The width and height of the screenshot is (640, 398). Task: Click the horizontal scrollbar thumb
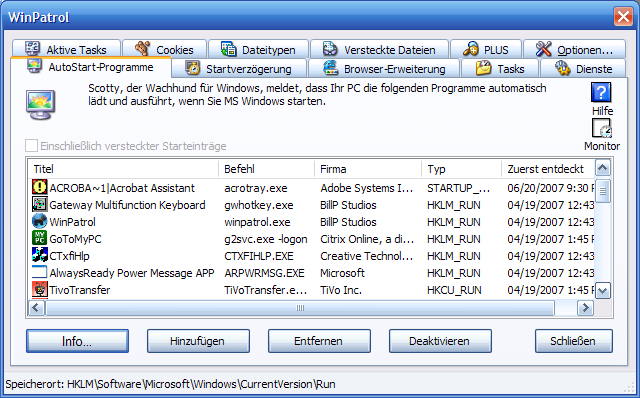[x=300, y=308]
